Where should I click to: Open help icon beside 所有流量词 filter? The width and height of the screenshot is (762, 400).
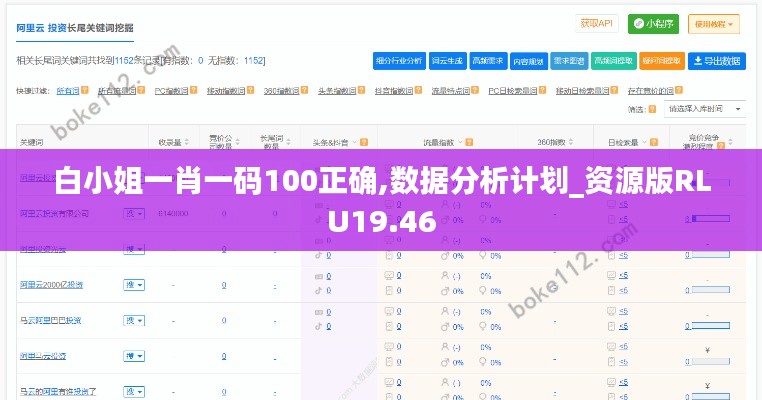click(141, 90)
